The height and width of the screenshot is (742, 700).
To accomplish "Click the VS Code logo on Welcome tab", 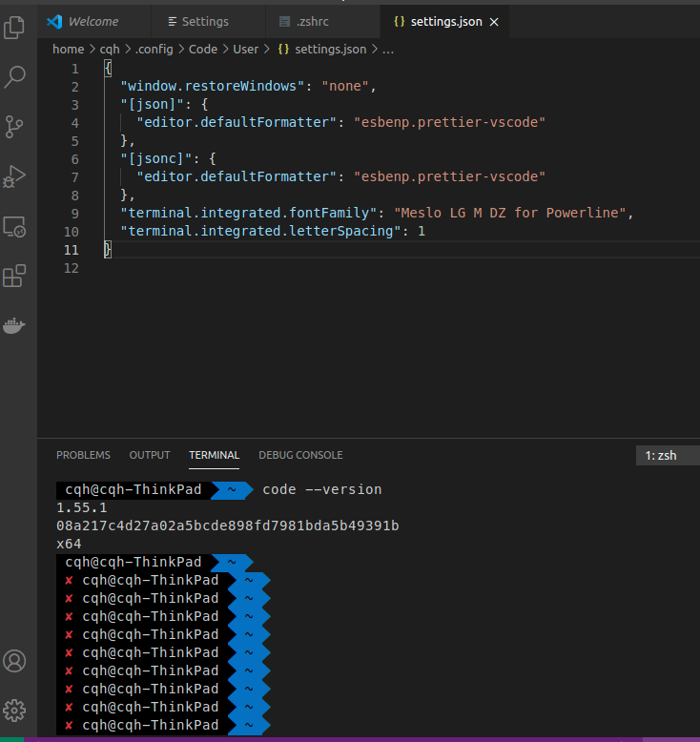I will [x=55, y=22].
